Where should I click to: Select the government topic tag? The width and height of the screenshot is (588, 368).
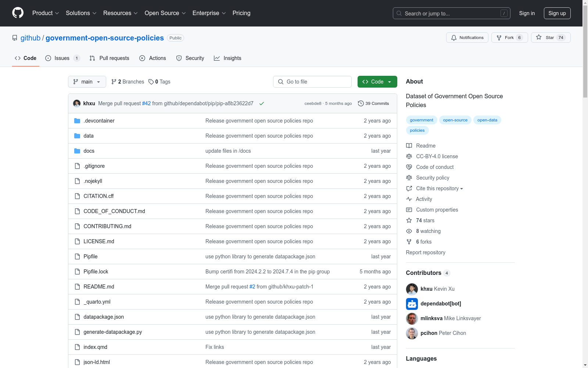(422, 120)
